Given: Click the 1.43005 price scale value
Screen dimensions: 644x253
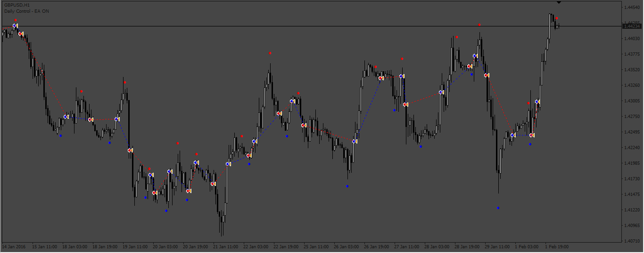Looking at the screenshot, I should pyautogui.click(x=632, y=101).
